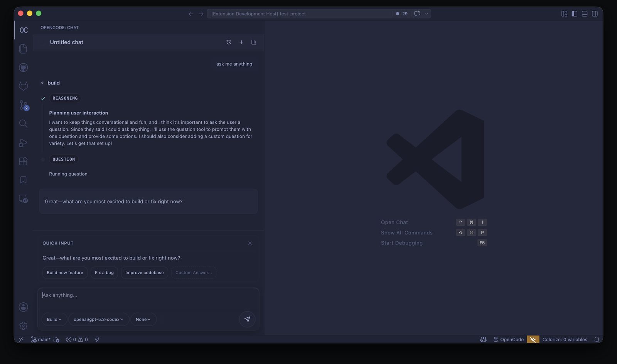Screen dimensions: 617x364
Task: Open the OpenCode (OC) sidebar view
Action: [24, 30]
